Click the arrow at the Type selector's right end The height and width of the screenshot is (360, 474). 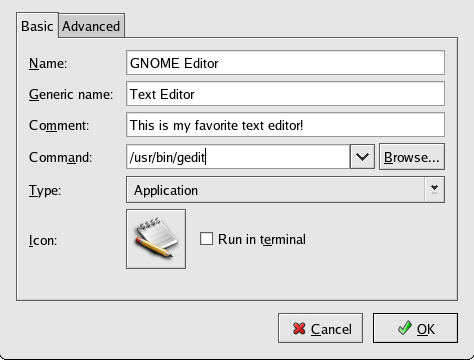pos(434,190)
